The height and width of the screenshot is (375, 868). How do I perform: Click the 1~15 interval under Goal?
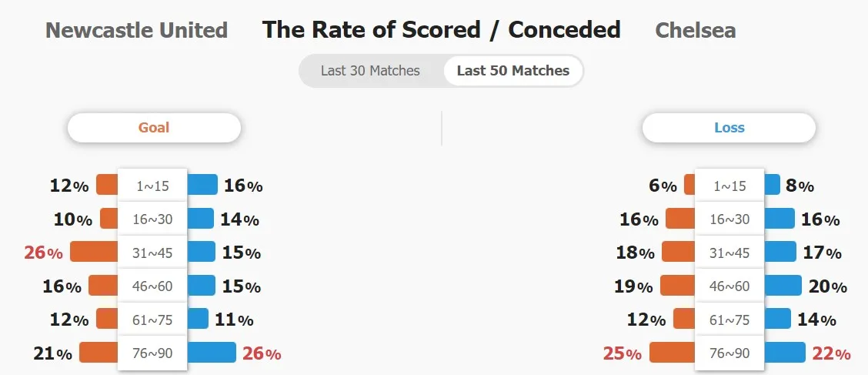point(152,186)
